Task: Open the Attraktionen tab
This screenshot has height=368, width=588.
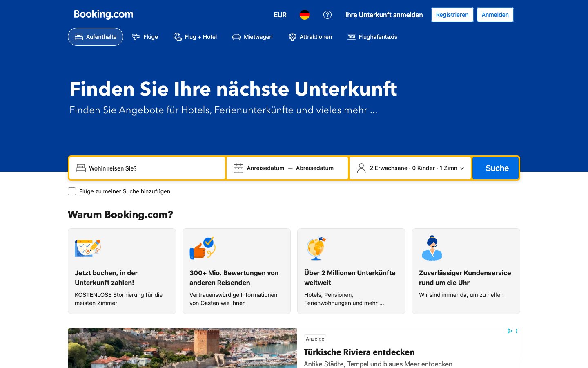Action: [310, 37]
